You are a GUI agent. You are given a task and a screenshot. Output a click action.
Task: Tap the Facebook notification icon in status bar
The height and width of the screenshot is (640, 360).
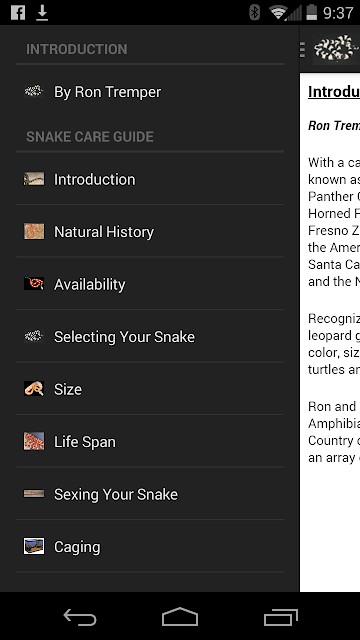pyautogui.click(x=18, y=13)
